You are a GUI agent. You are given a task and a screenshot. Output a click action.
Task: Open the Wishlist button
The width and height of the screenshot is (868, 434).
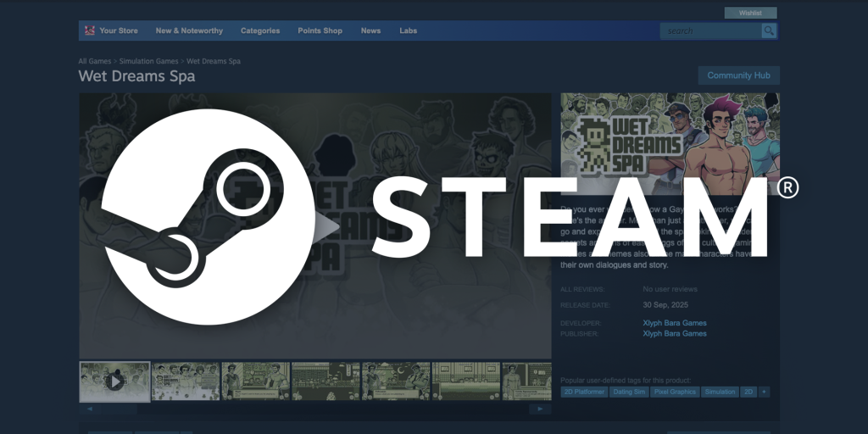[750, 13]
